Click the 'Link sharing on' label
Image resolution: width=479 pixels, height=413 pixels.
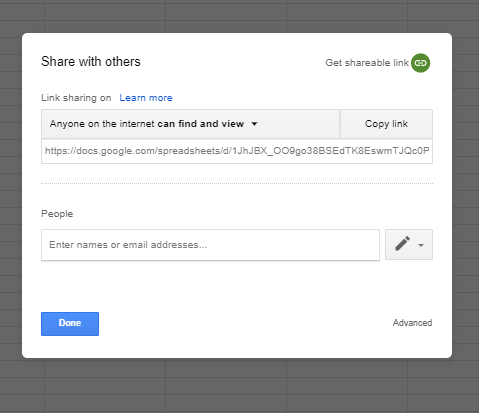pos(76,98)
